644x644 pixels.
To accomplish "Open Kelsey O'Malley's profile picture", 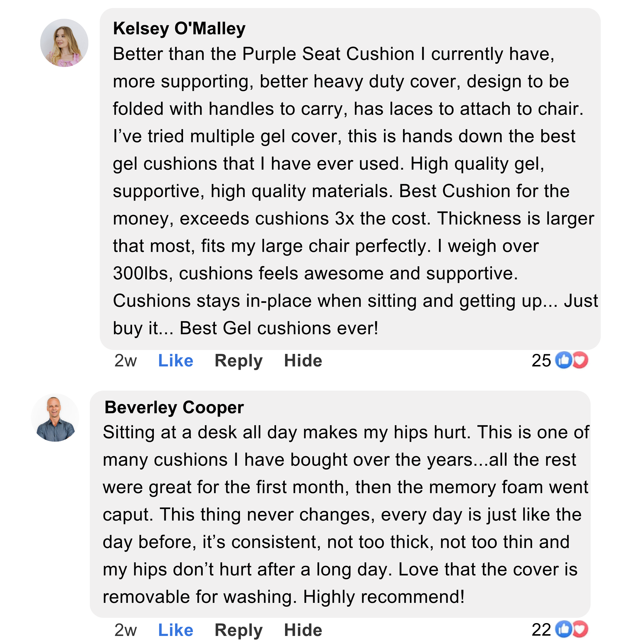I will pyautogui.click(x=64, y=43).
